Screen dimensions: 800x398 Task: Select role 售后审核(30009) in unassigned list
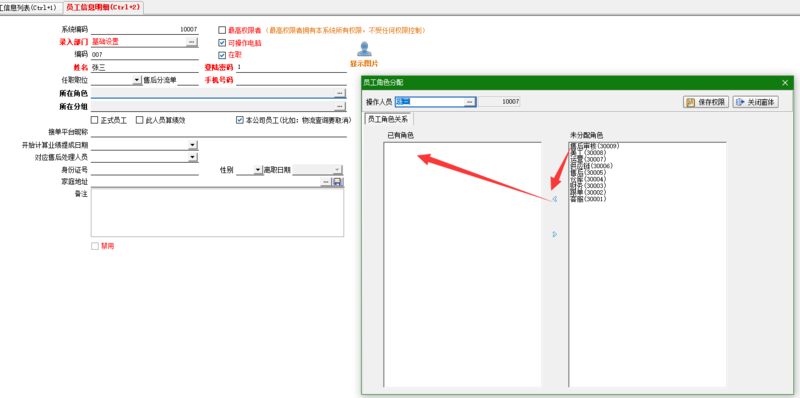click(x=594, y=146)
